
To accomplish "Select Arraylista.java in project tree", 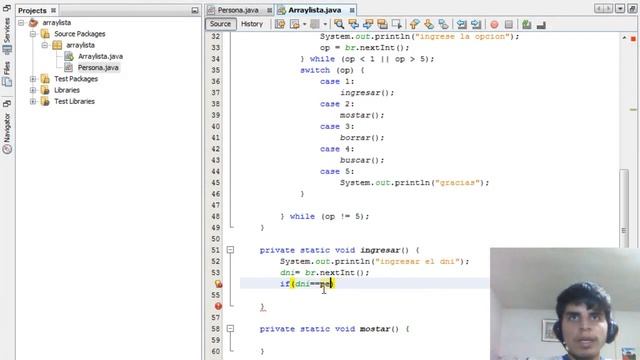I will click(100, 56).
